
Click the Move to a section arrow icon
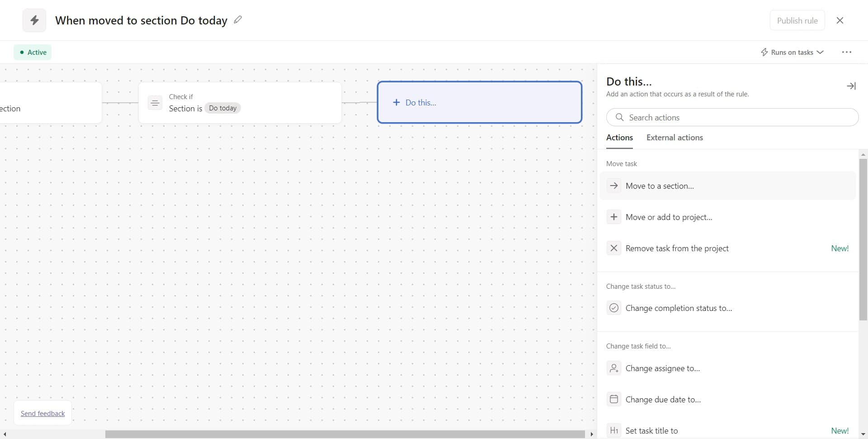click(x=613, y=186)
